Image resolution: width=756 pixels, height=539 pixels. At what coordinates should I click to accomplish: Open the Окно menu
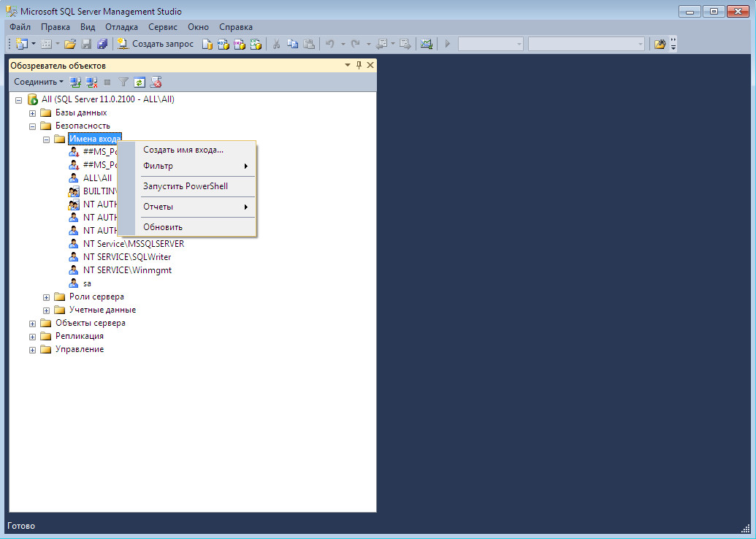point(198,27)
